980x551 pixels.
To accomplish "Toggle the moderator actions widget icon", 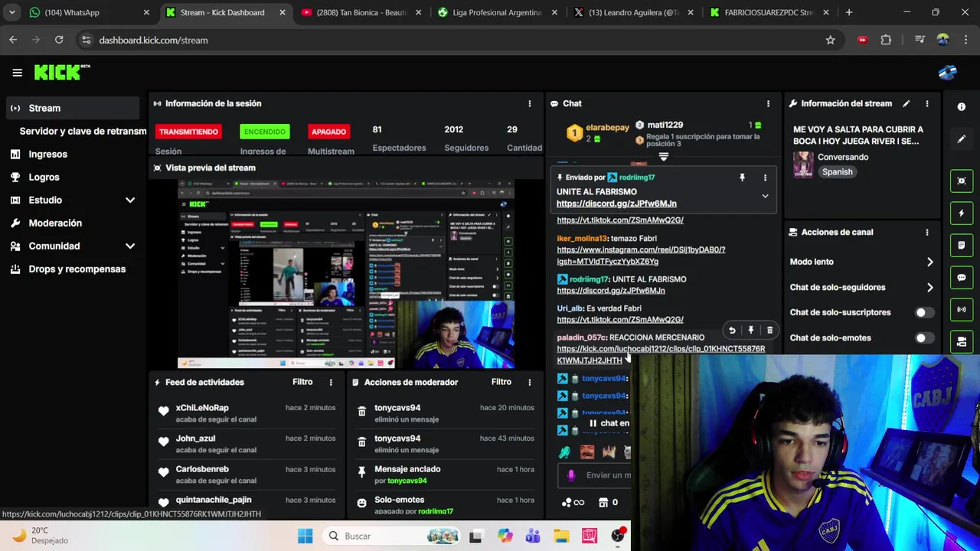I will click(962, 245).
